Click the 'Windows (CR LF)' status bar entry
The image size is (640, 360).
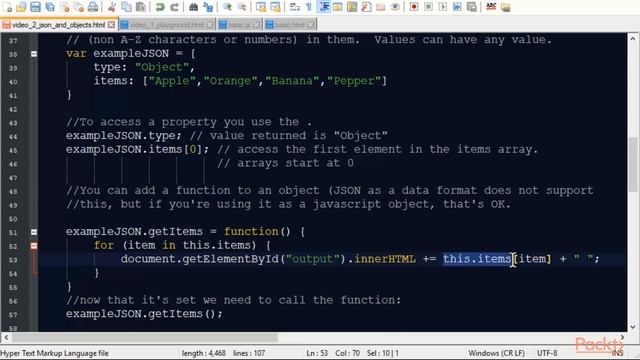496,353
